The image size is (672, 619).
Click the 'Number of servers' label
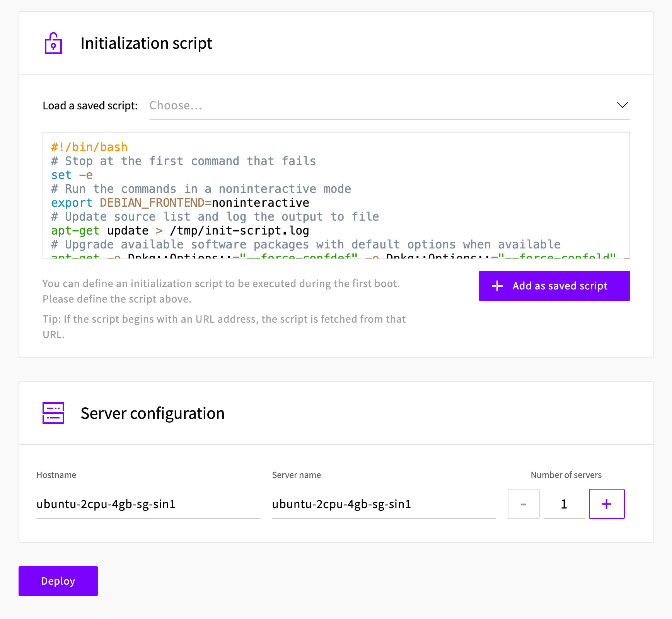pyautogui.click(x=566, y=475)
